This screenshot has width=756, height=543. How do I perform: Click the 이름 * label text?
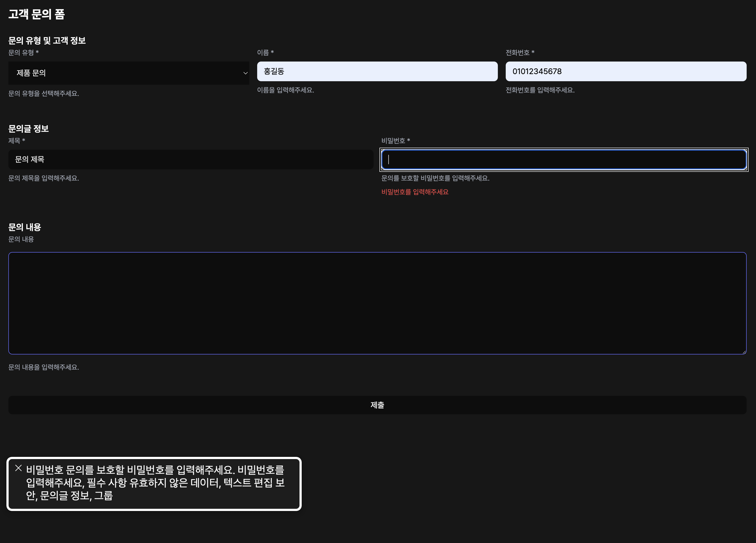tap(265, 53)
